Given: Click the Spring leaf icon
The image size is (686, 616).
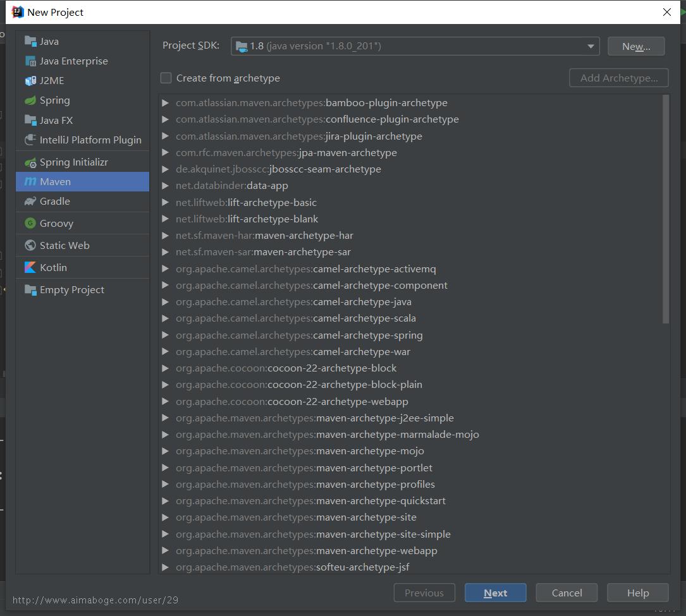Looking at the screenshot, I should [x=30, y=100].
